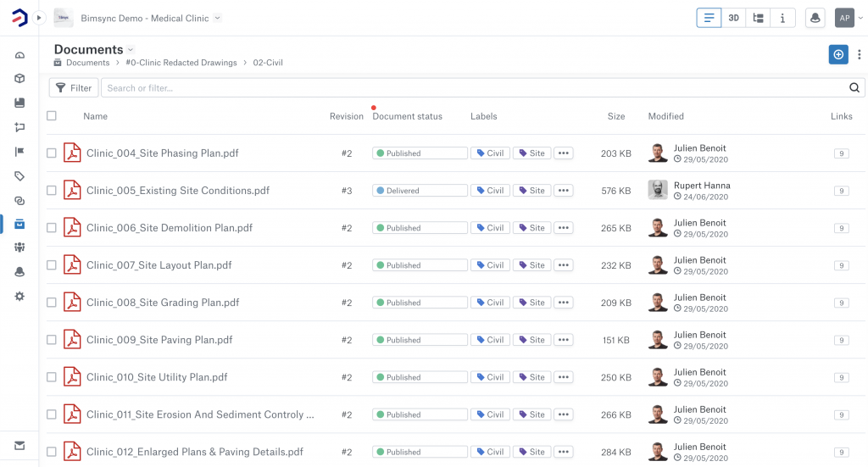Sort by the Modified column header
868x467 pixels.
pyautogui.click(x=666, y=116)
